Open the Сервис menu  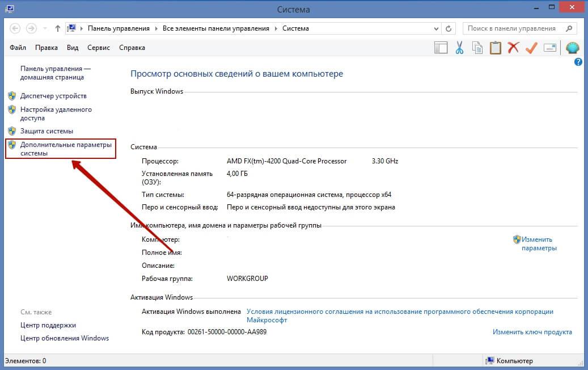click(99, 48)
